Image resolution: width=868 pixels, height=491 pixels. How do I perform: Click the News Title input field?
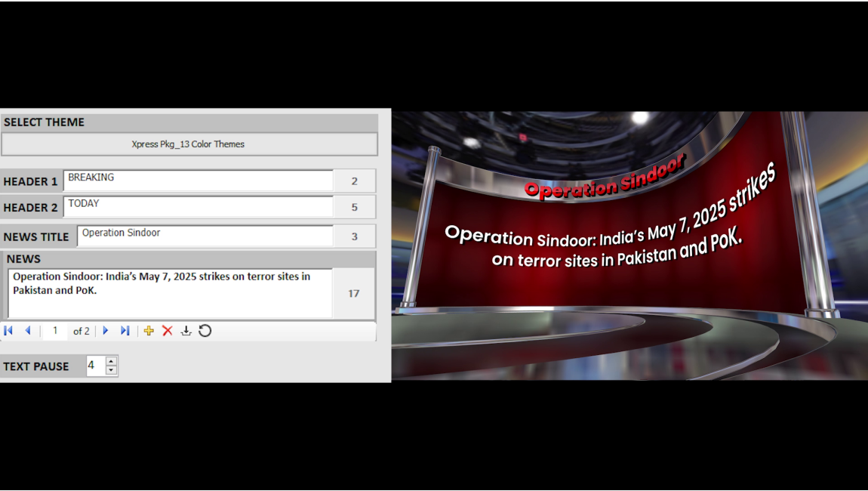[x=205, y=236]
